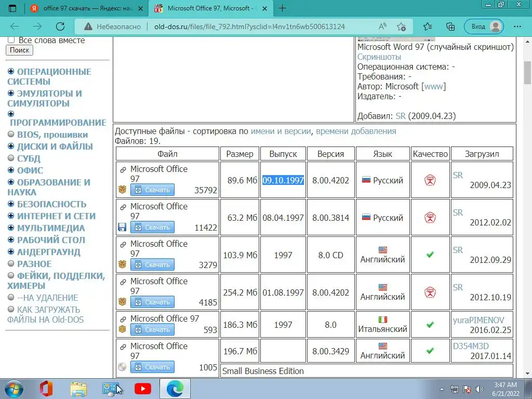
Task: Launch Microsoft Office from taskbar
Action: 46,389
